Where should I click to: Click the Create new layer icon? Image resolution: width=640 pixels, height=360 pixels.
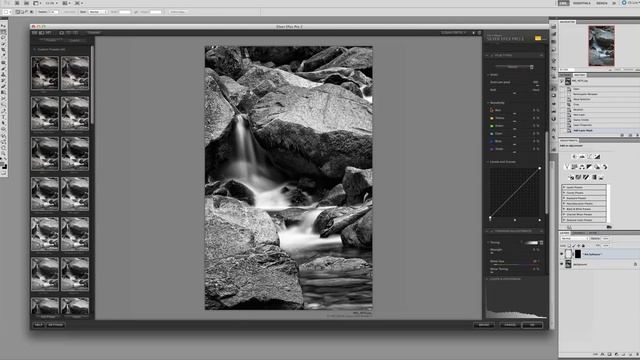tap(631, 354)
